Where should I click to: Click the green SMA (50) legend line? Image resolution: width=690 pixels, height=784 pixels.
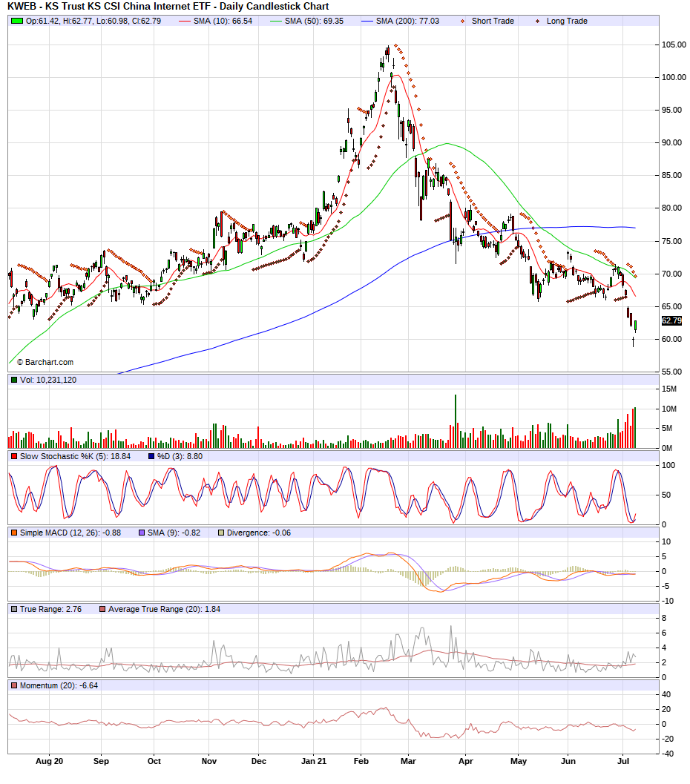276,21
